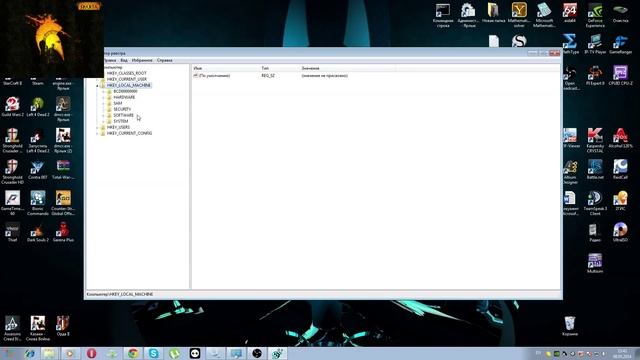Open the Assassin's Creed desktop icon
The height and width of the screenshot is (360, 640).
[12, 328]
